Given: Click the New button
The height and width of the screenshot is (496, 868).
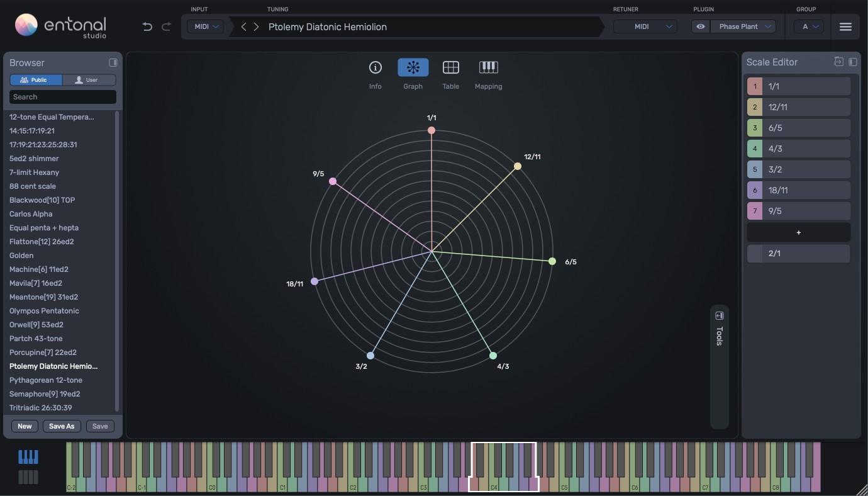Looking at the screenshot, I should [x=25, y=426].
